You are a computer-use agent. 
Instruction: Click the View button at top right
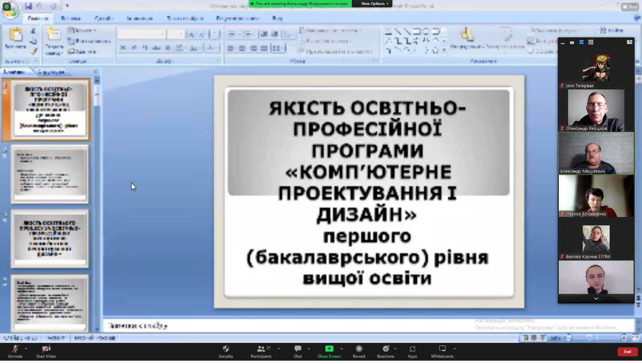(630, 7)
